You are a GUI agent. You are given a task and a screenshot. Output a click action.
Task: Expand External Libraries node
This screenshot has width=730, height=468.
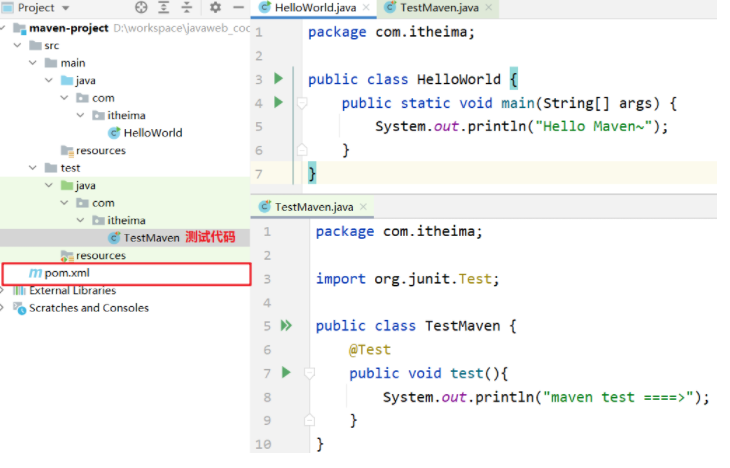(x=2, y=291)
